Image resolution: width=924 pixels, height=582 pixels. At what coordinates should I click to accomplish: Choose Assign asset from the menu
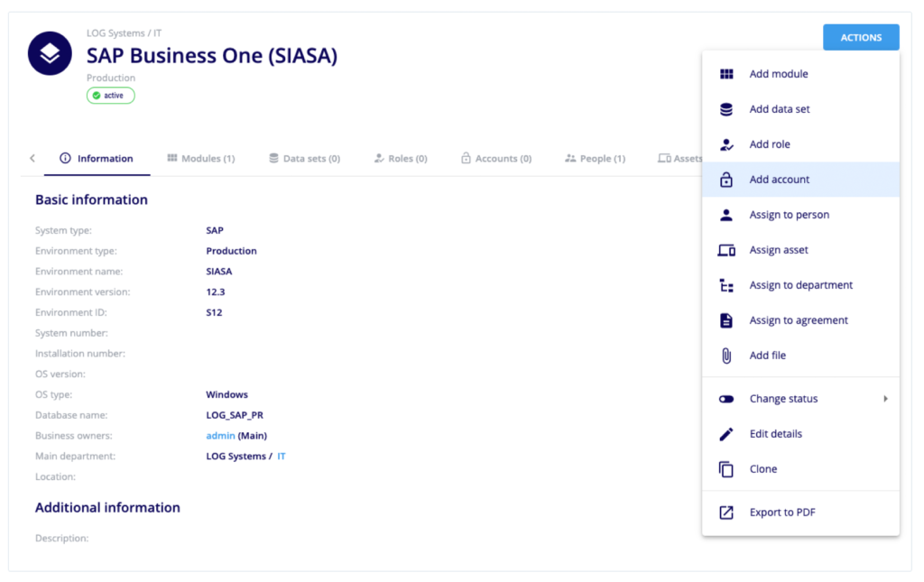point(801,250)
